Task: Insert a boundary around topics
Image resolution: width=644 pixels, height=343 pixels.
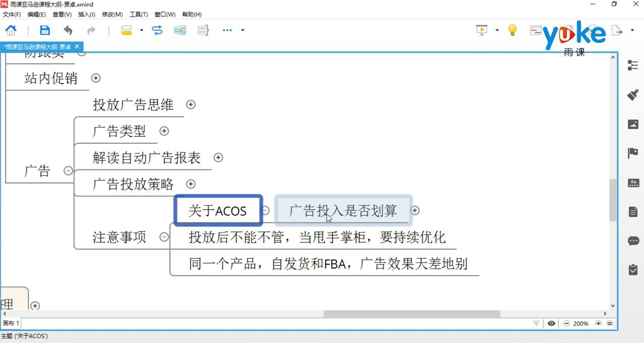Action: pos(180,30)
